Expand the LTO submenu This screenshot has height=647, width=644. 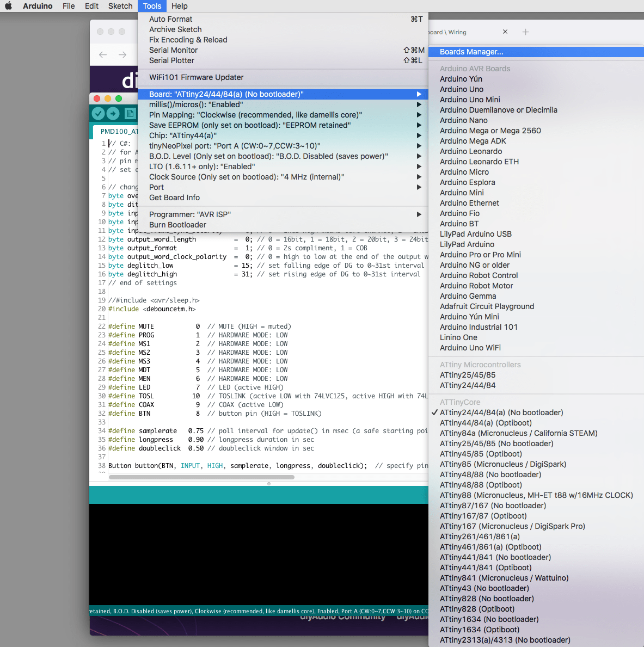point(283,167)
